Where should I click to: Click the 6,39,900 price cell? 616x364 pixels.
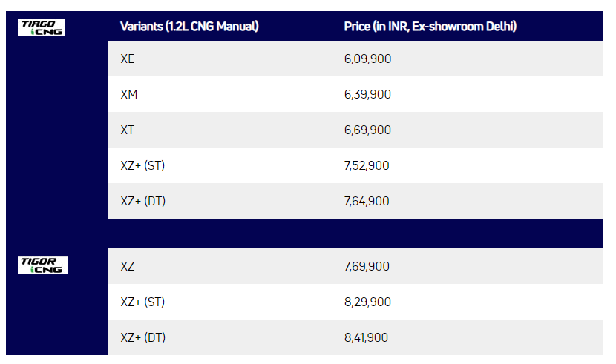[367, 95]
